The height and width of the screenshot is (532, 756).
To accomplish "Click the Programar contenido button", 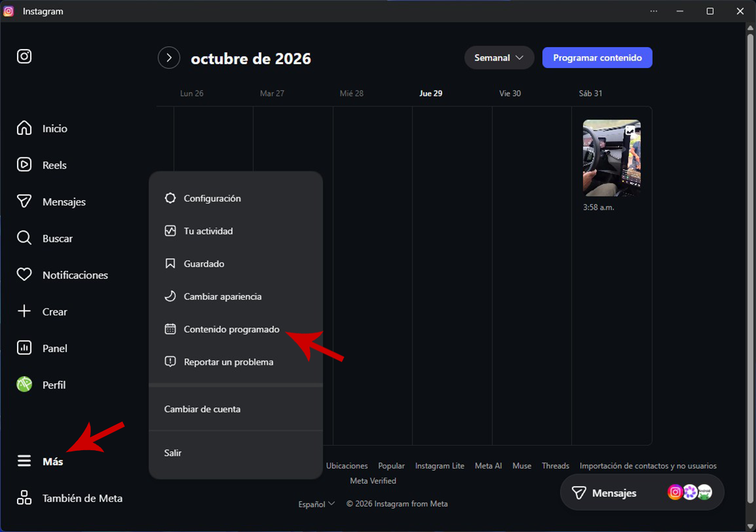I will click(x=597, y=58).
